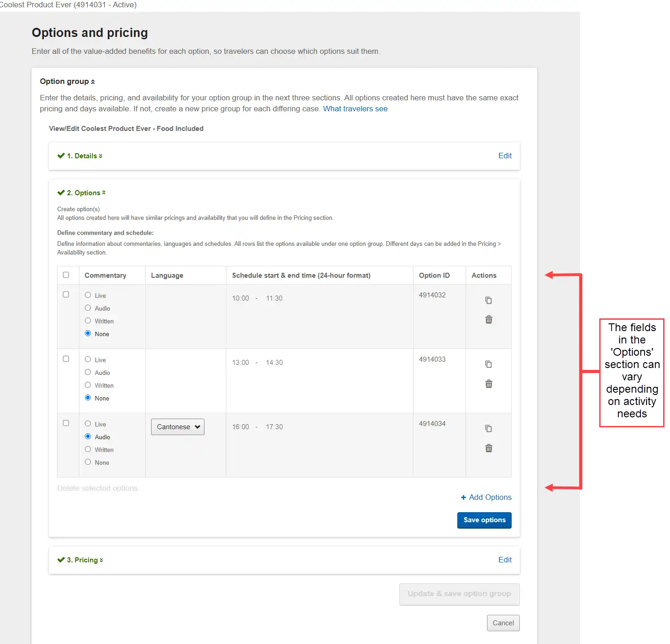The height and width of the screenshot is (644, 670).
Task: Click the 16:00 start time field
Action: pos(241,427)
